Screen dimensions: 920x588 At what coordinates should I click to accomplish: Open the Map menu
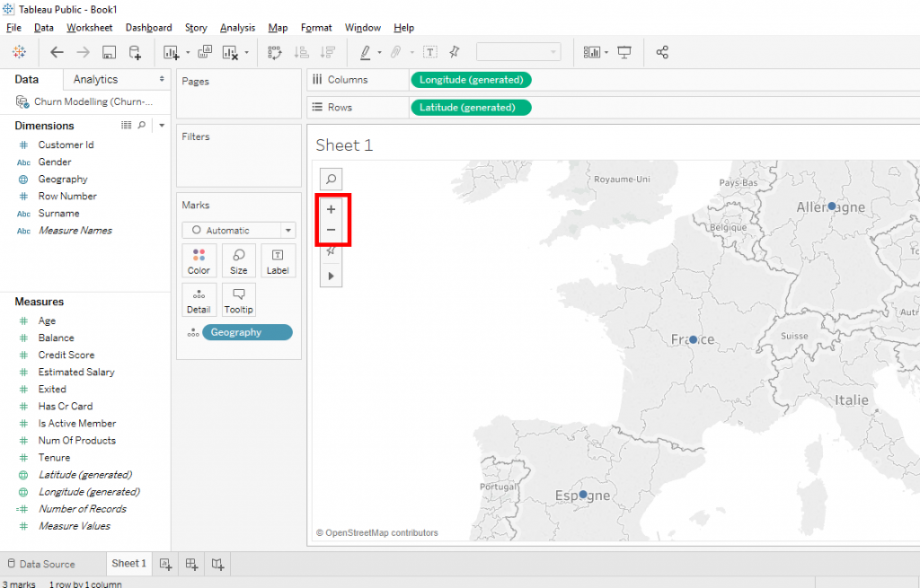pos(277,27)
